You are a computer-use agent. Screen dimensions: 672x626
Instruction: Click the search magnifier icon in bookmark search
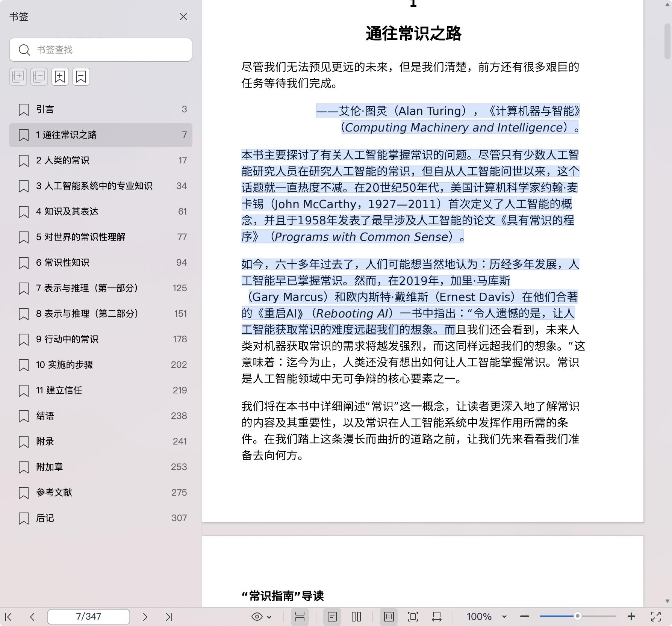[24, 50]
